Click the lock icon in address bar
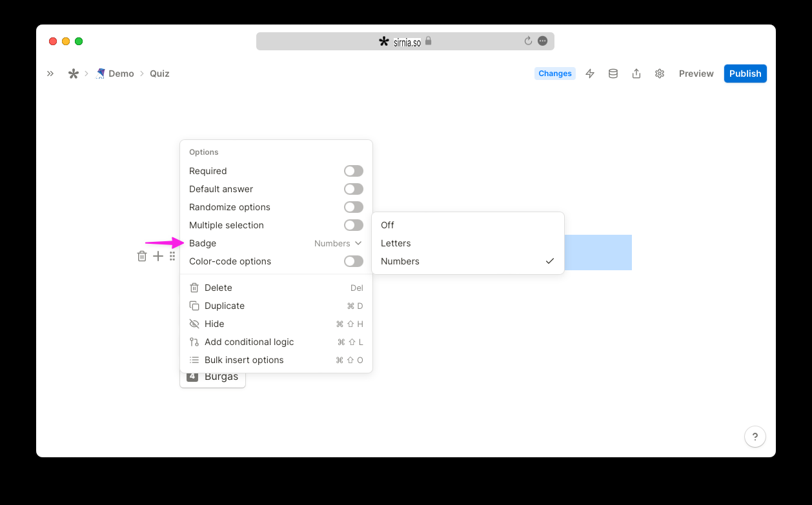Screen dimensions: 812x505 pos(428,41)
